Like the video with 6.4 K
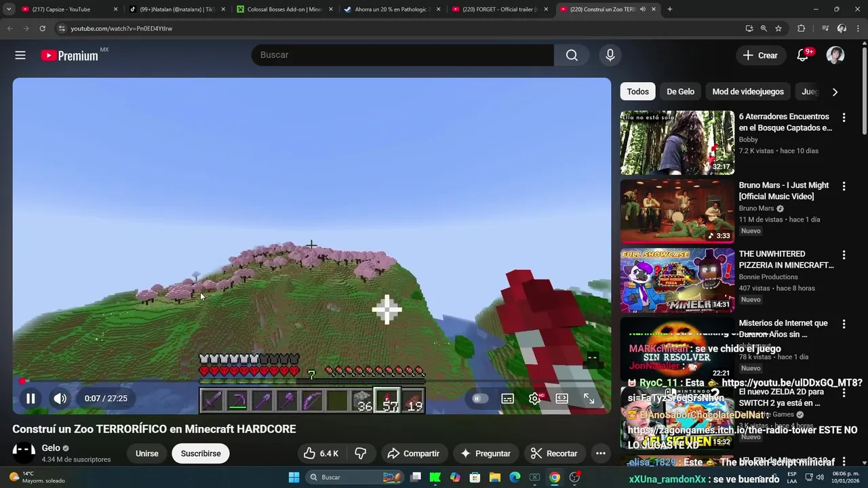This screenshot has width=868, height=488. (x=321, y=453)
